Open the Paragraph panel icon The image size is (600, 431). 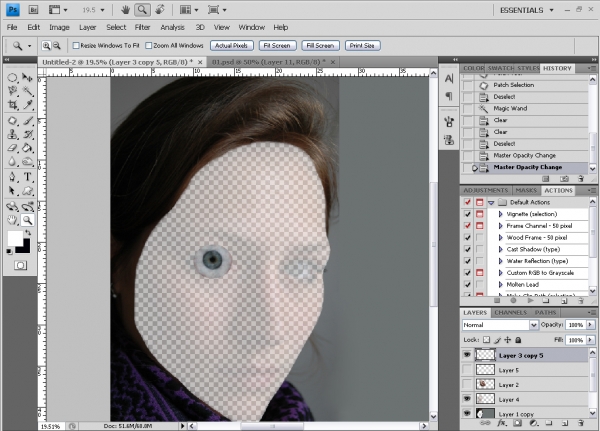coord(449,96)
